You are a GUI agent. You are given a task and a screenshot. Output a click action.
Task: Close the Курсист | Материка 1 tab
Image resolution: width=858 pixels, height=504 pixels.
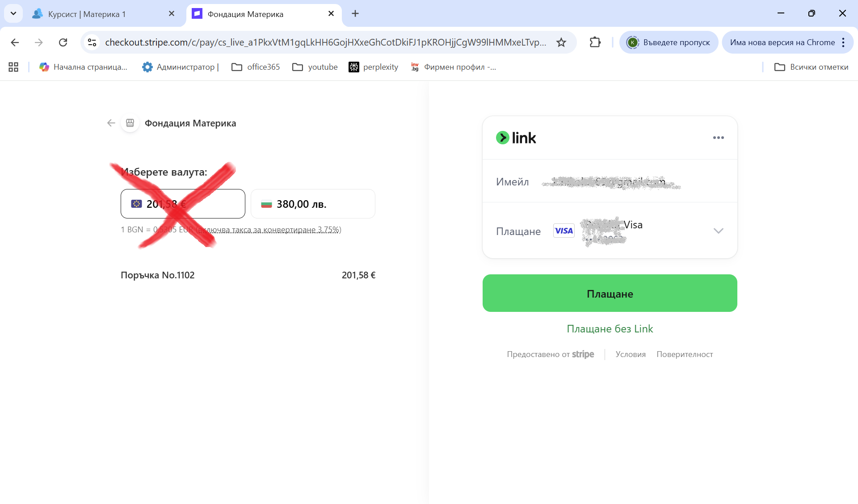[172, 13]
